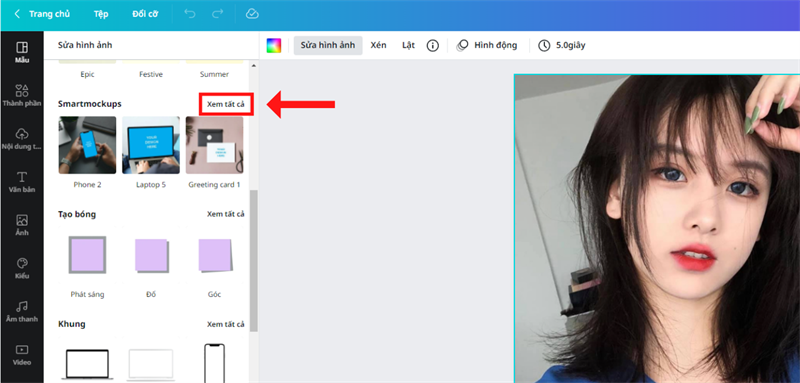Open the rainbow color picker swatch
Image resolution: width=800 pixels, height=383 pixels.
coord(274,45)
